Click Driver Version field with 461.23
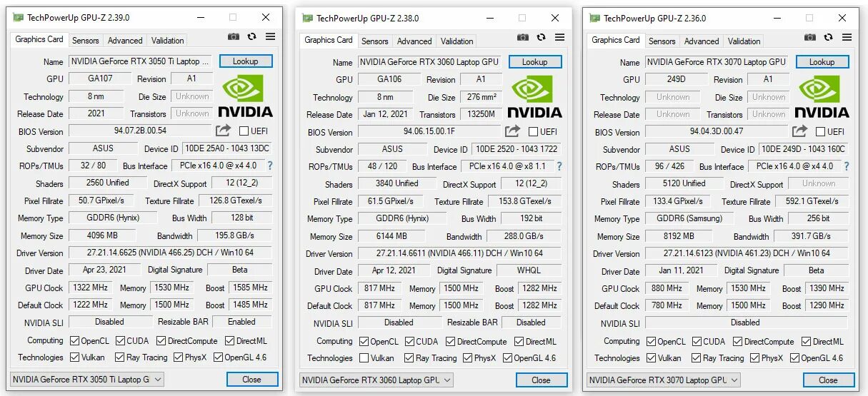This screenshot has height=396, width=868. click(x=747, y=253)
